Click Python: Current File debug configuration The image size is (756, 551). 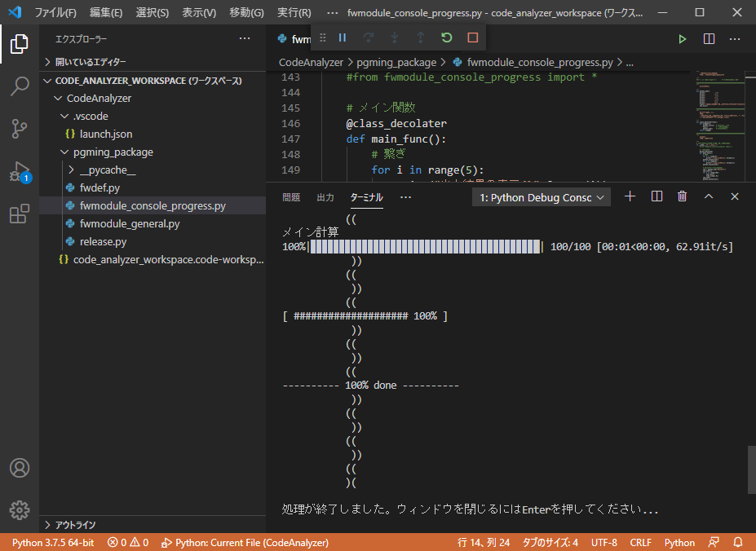pos(245,542)
